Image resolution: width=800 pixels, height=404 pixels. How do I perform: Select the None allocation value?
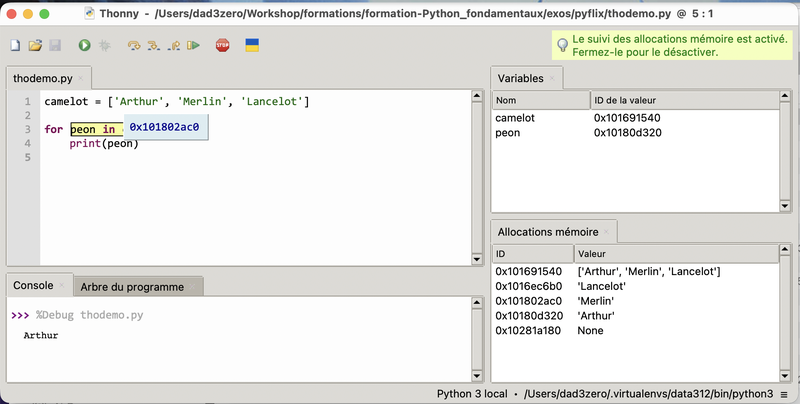click(590, 331)
